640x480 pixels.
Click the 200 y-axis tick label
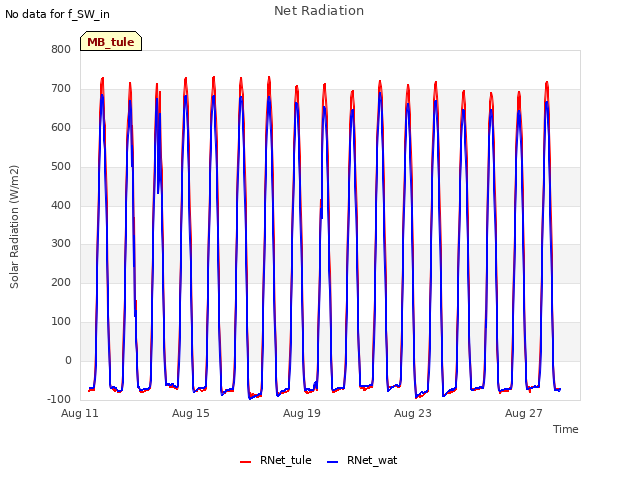point(61,282)
